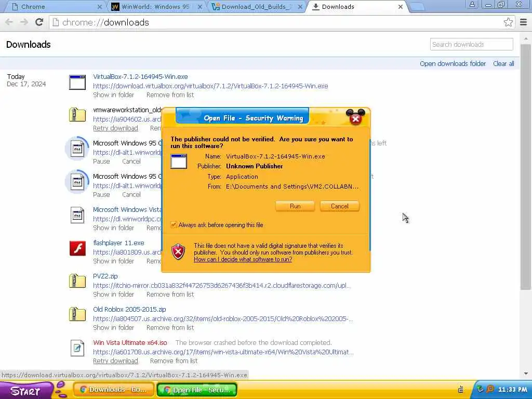Pause the first Microsoft Windows 95 download
The width and height of the screenshot is (532, 399).
click(101, 162)
